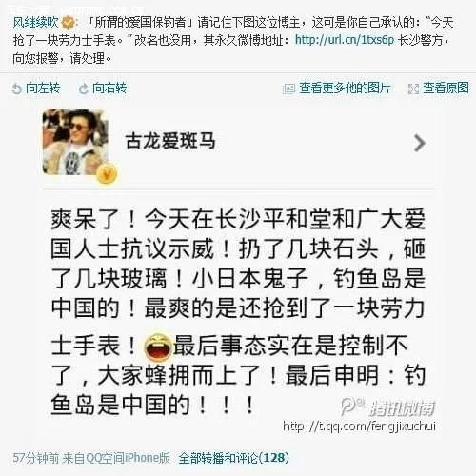Screen dimensions: 476x476
Task: Click the 来自QQ空间iPhone版 source link
Action: pyautogui.click(x=116, y=458)
